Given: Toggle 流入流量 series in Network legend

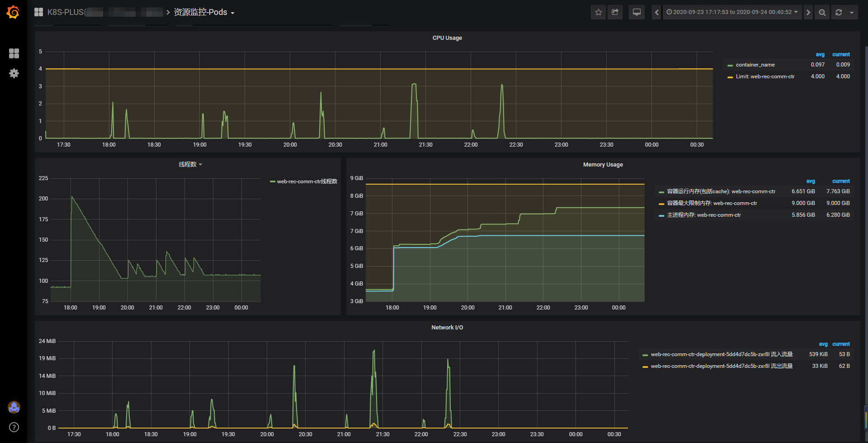Looking at the screenshot, I should pyautogui.click(x=722, y=354).
